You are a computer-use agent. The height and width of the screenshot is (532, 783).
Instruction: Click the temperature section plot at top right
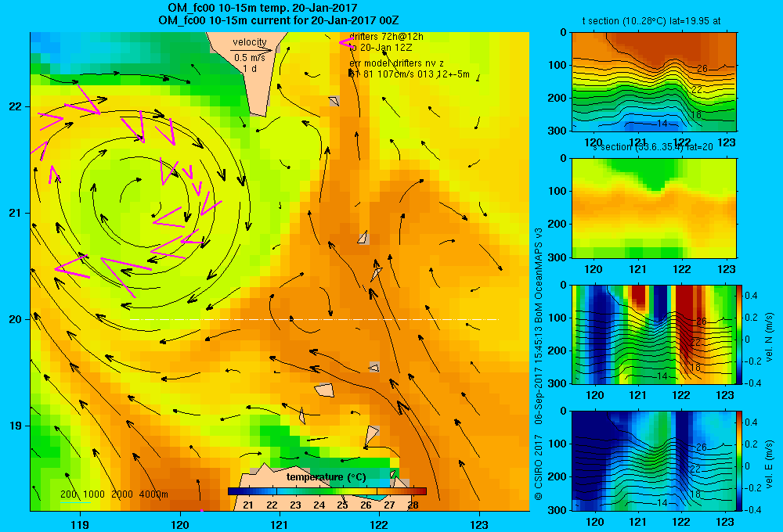[x=654, y=81]
